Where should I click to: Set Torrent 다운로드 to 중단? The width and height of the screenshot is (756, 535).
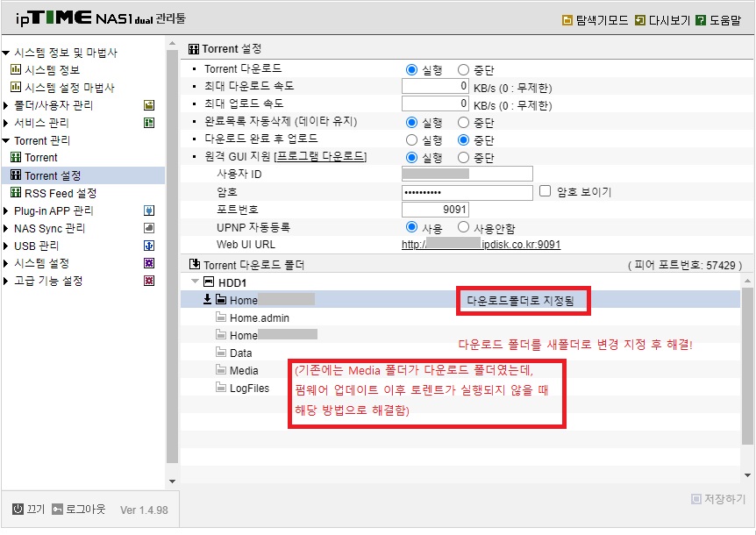pos(463,70)
